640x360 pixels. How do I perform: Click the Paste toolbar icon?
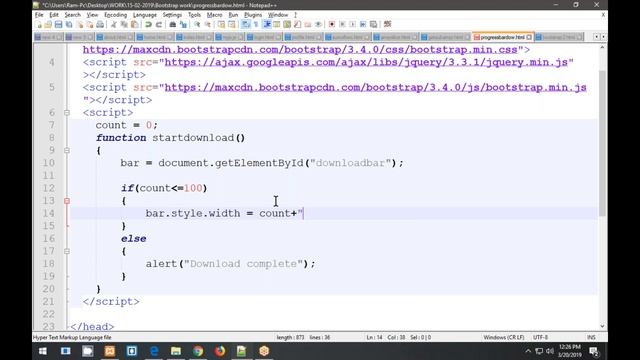click(134, 24)
